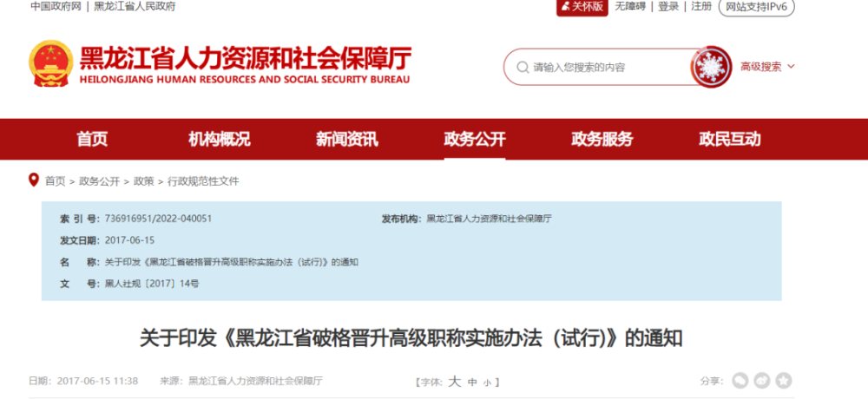Go to 行政规范性文件 in the breadcrumb
Viewport: 868px width, 399px height.
click(x=203, y=181)
